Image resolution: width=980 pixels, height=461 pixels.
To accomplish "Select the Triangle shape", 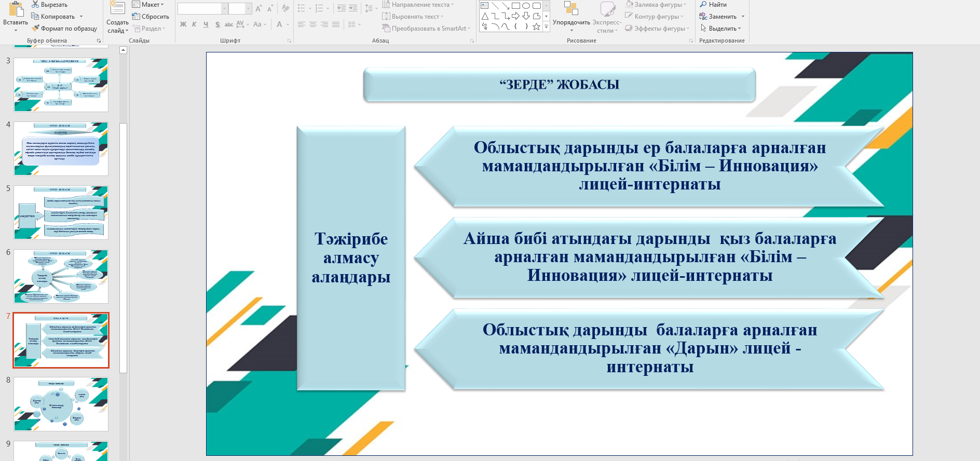I will (x=484, y=16).
